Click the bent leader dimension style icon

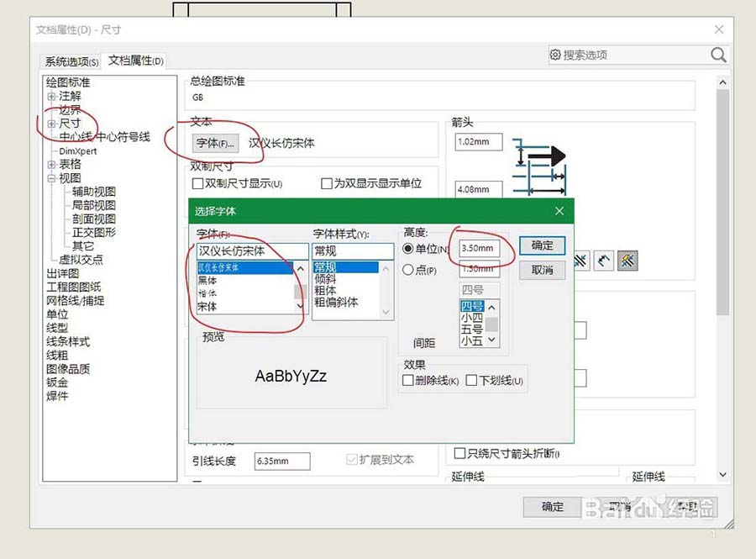coord(603,261)
